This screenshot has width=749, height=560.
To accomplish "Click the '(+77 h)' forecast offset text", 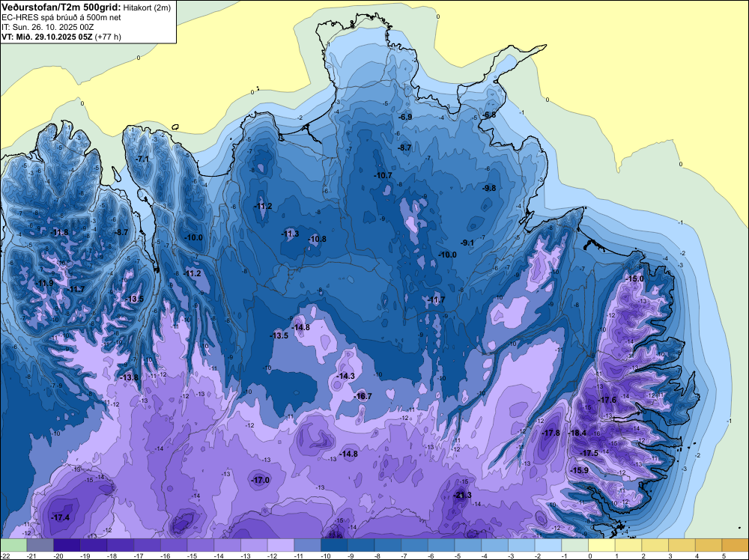I will click(108, 37).
